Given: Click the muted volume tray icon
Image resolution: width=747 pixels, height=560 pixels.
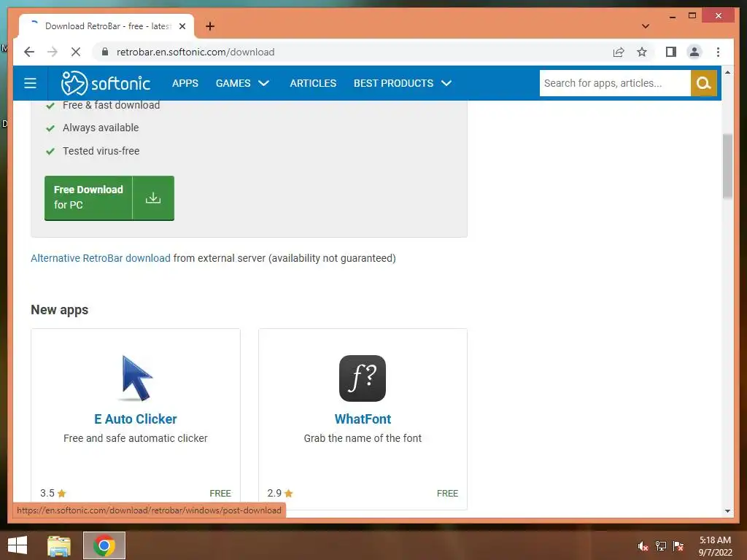Looking at the screenshot, I should click(x=643, y=546).
